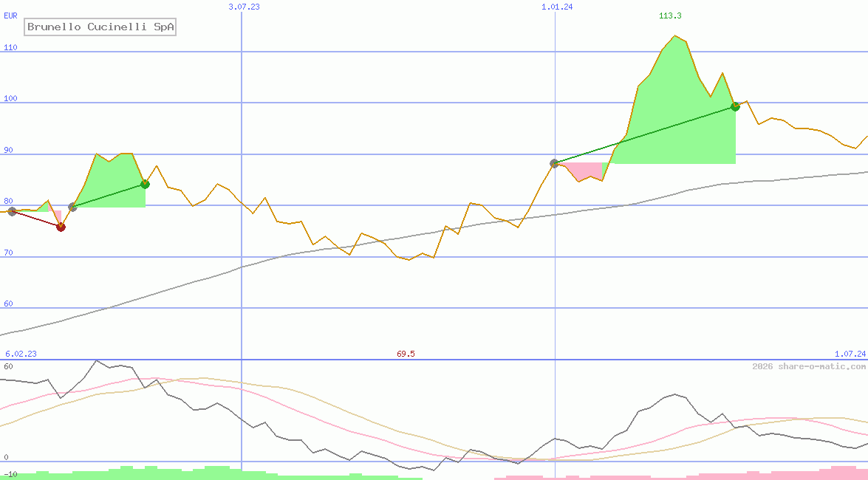868x480 pixels.
Task: Click the EUR currency label
Action: (x=10, y=15)
